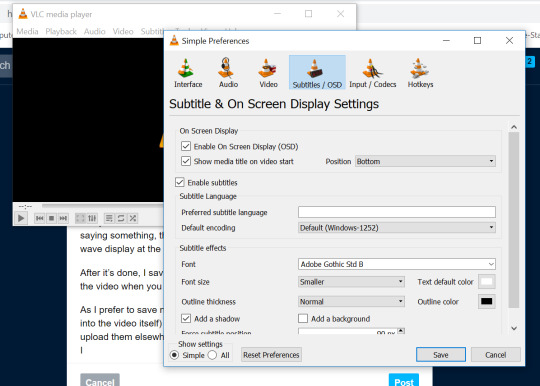Toggle the Enable subtitles checkbox

coord(180,182)
